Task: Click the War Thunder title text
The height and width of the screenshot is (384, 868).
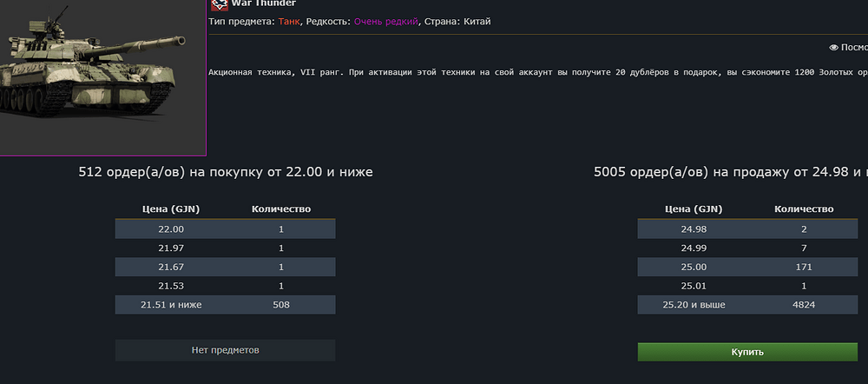Action: [264, 3]
